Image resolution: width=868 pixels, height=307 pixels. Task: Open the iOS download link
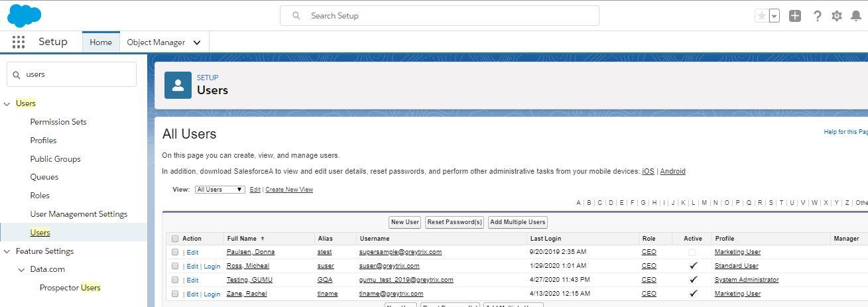[x=648, y=171]
